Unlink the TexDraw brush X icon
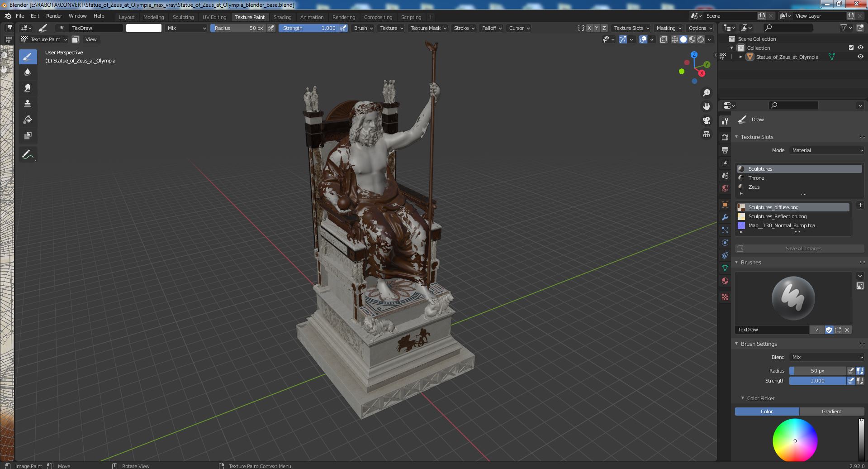The height and width of the screenshot is (469, 868). 847,330
